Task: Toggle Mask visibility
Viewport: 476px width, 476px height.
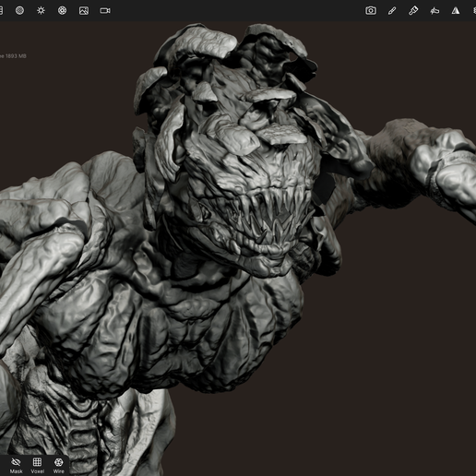Action: coord(16,465)
